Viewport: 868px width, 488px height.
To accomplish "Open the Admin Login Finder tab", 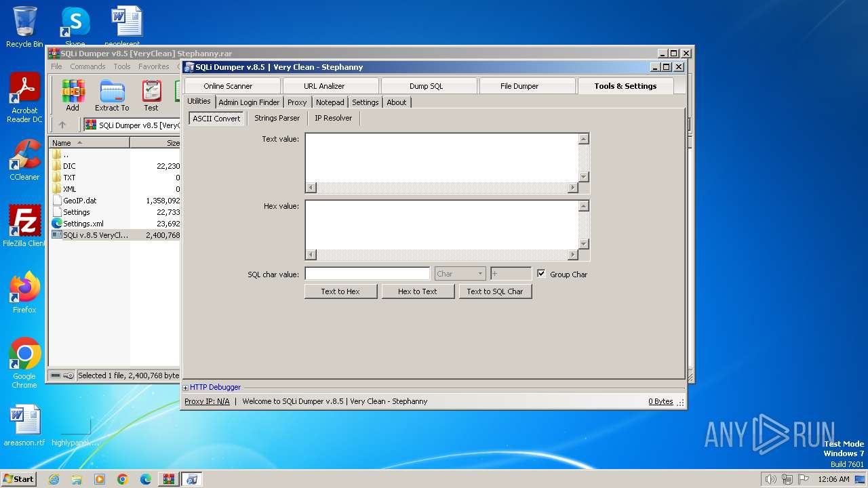I will pyautogui.click(x=249, y=102).
